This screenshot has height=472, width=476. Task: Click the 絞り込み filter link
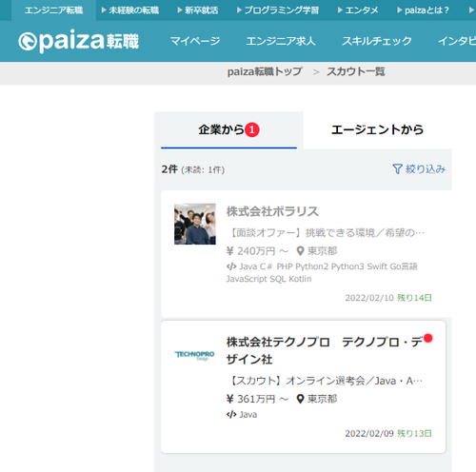pyautogui.click(x=419, y=168)
